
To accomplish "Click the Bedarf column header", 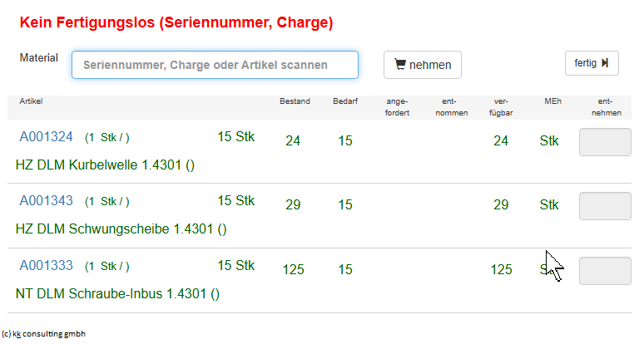I will 345,101.
